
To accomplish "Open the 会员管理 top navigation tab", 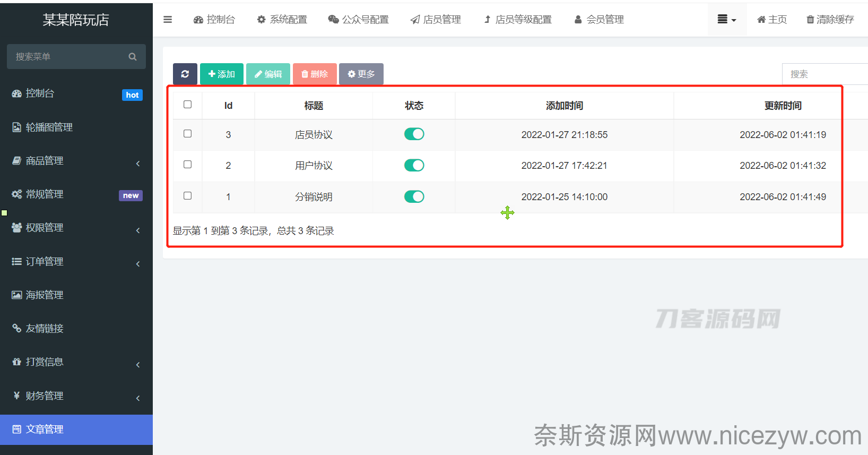I will [599, 20].
